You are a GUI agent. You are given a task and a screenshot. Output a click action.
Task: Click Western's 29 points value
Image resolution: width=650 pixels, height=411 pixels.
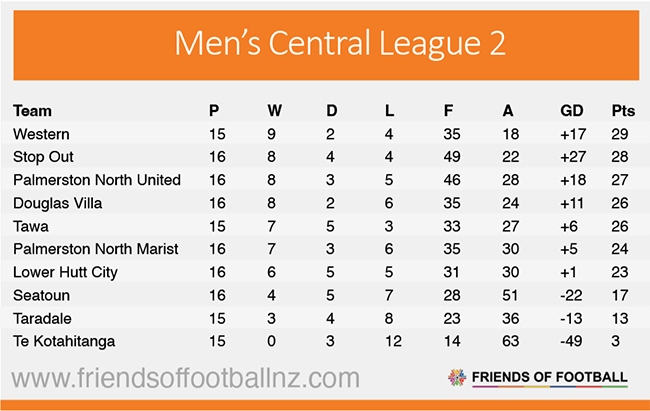[x=621, y=134]
